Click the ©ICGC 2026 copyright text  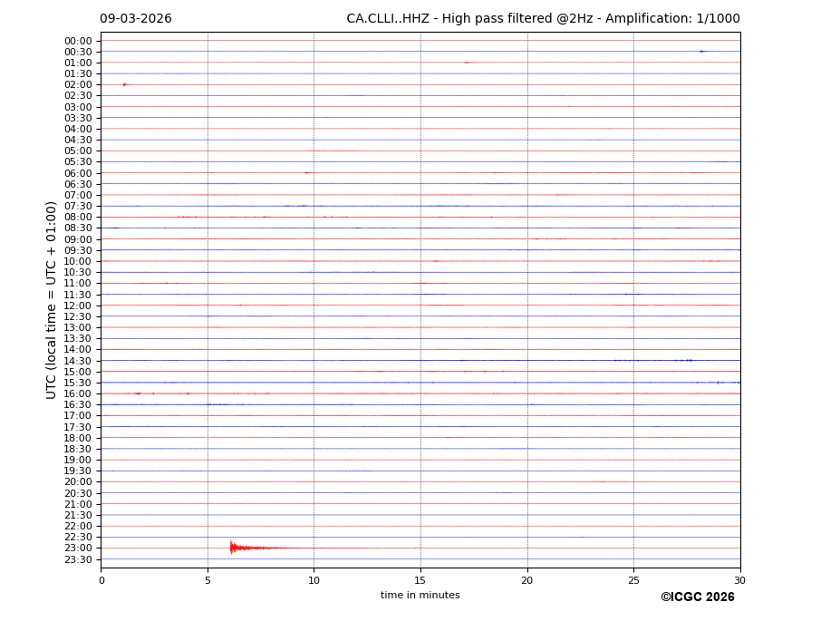[697, 597]
